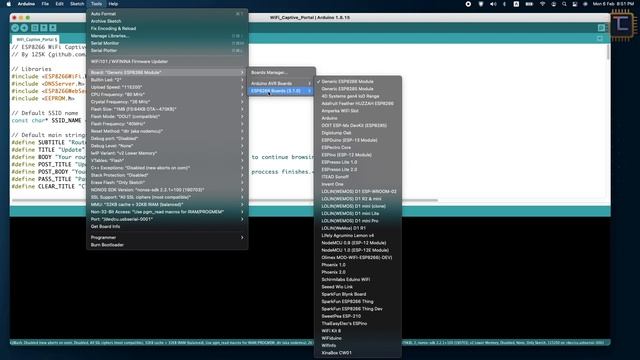640x360 pixels.
Task: Select LOLIN(WEMOS) D1 R2 & mini board
Action: click(358, 199)
